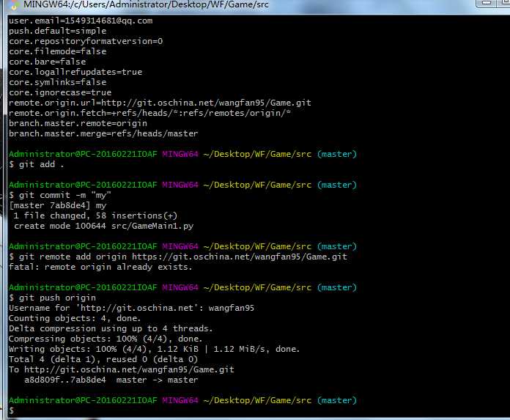Click line 'core.filemode=false'
Image resolution: width=510 pixels, height=420 pixels.
(58, 51)
